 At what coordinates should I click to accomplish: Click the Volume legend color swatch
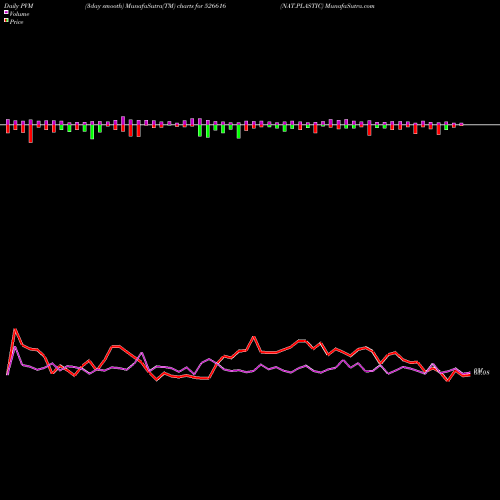pos(6,12)
